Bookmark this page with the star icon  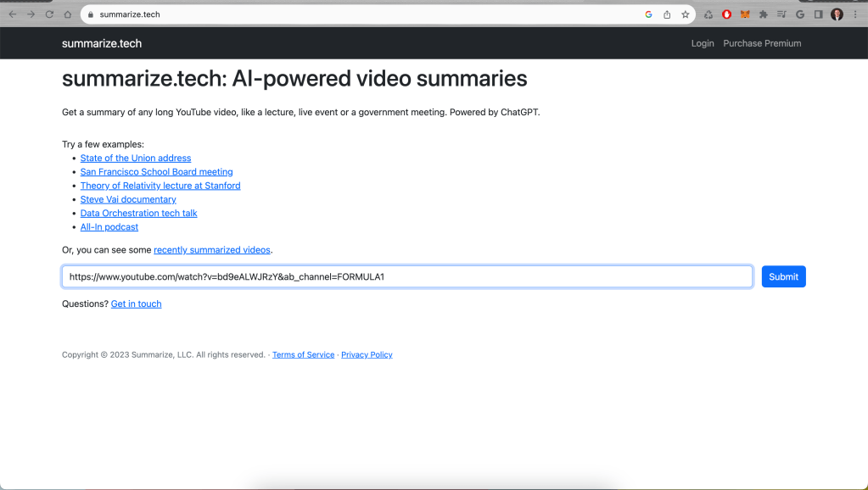[685, 14]
